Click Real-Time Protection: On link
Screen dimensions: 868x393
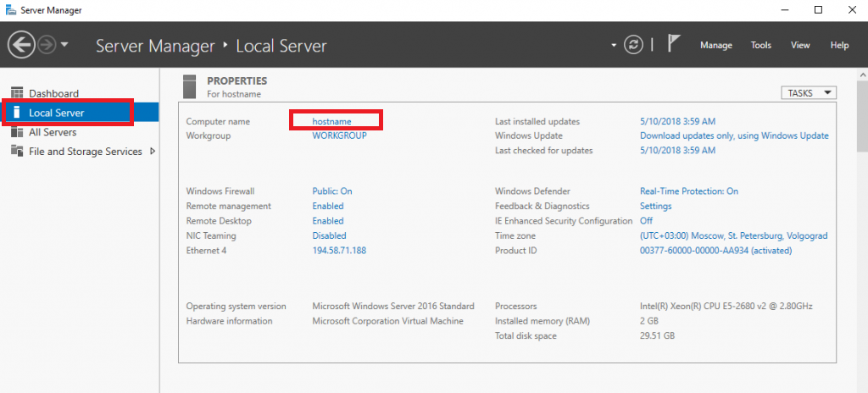pyautogui.click(x=688, y=191)
